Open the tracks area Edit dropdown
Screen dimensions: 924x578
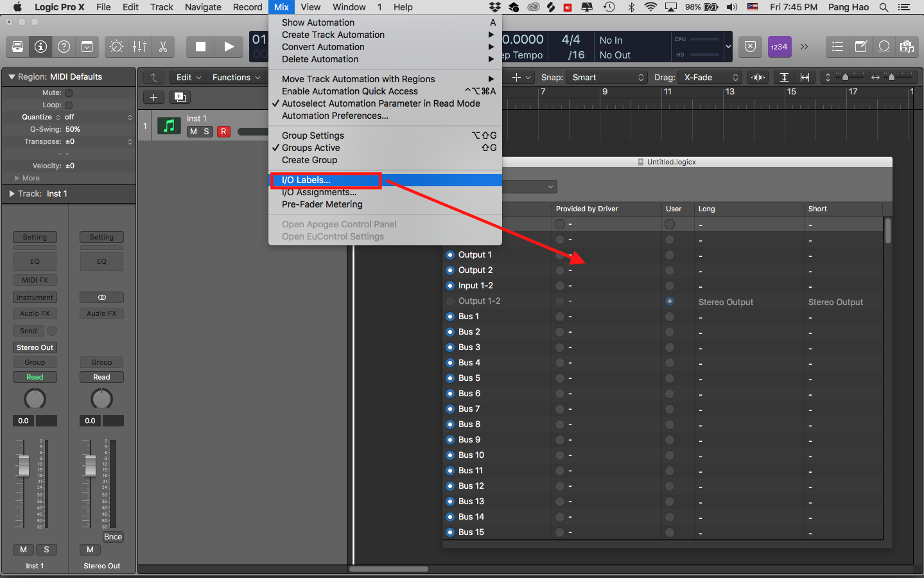click(189, 77)
